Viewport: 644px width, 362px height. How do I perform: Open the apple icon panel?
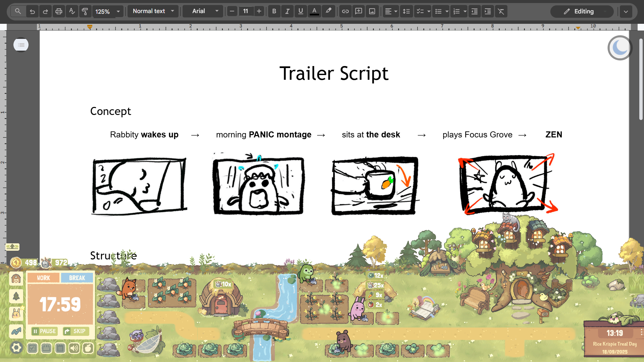tap(88, 348)
